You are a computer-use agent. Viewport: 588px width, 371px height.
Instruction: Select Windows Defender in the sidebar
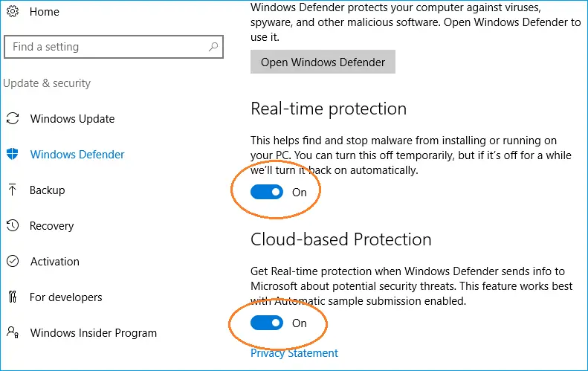coord(77,155)
